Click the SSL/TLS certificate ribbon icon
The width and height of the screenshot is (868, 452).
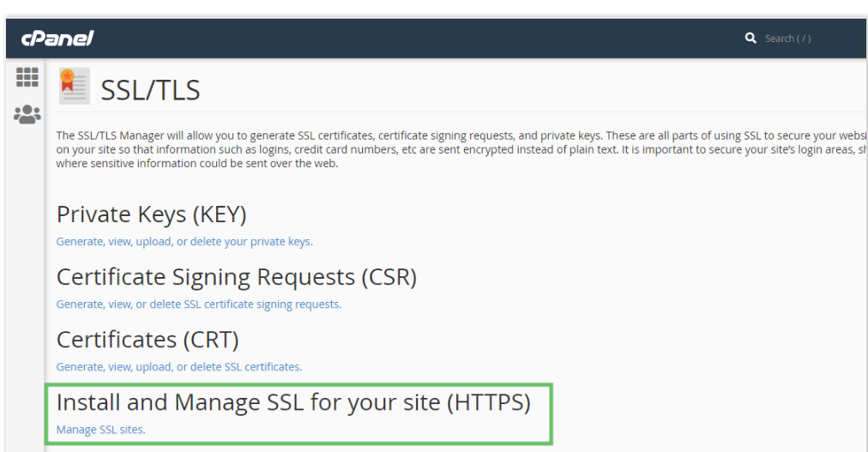[x=74, y=87]
